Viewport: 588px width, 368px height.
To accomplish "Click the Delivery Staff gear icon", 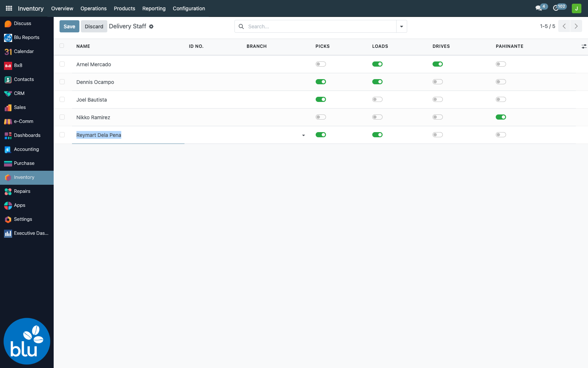I will [x=151, y=26].
